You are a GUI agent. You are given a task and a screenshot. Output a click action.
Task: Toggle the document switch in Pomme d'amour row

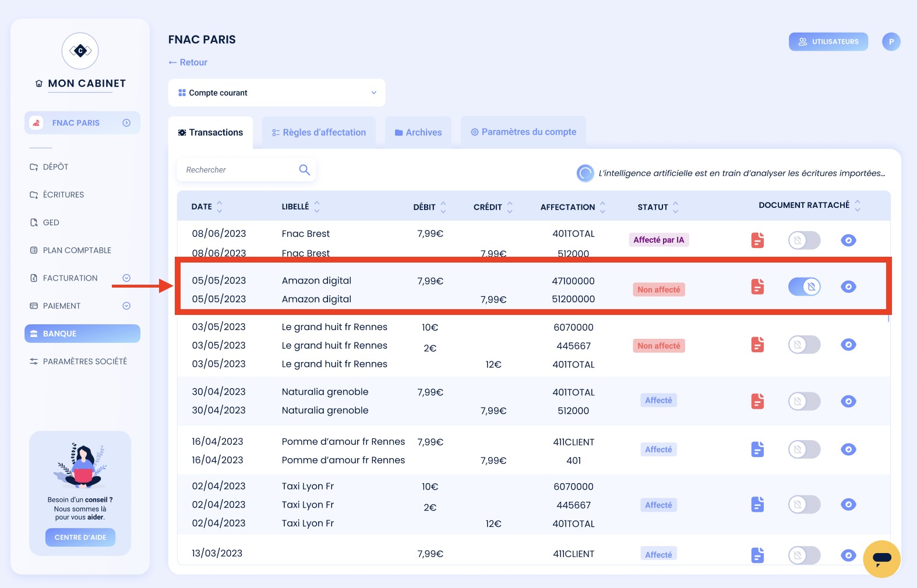coord(804,449)
